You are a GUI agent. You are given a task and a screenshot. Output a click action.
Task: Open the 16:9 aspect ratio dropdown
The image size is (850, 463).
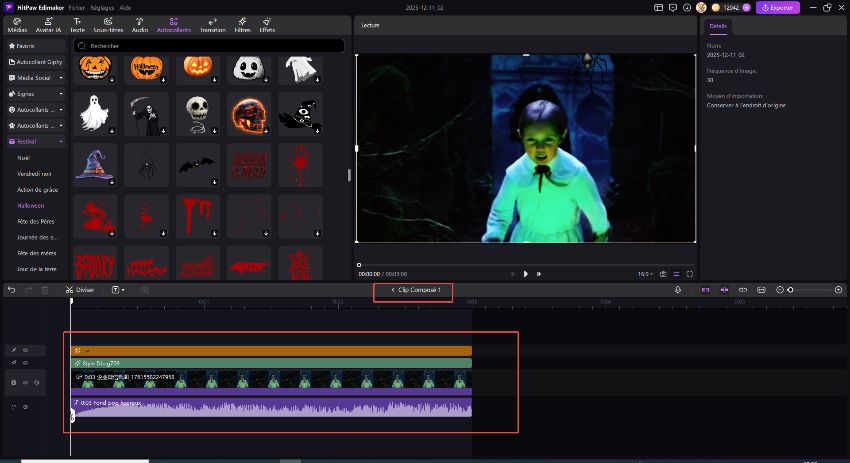pos(645,274)
